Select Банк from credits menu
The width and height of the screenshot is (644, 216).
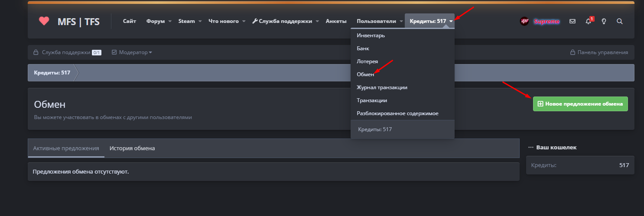click(403, 48)
